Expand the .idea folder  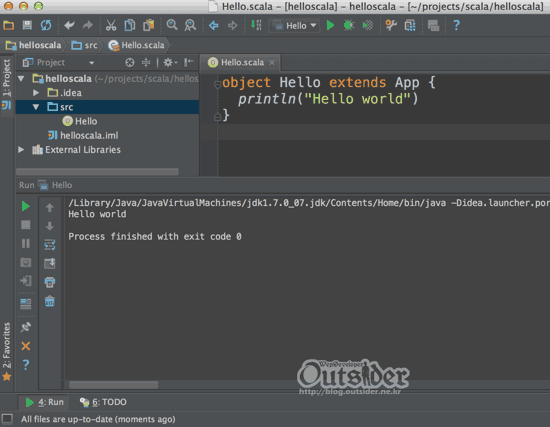(x=36, y=93)
